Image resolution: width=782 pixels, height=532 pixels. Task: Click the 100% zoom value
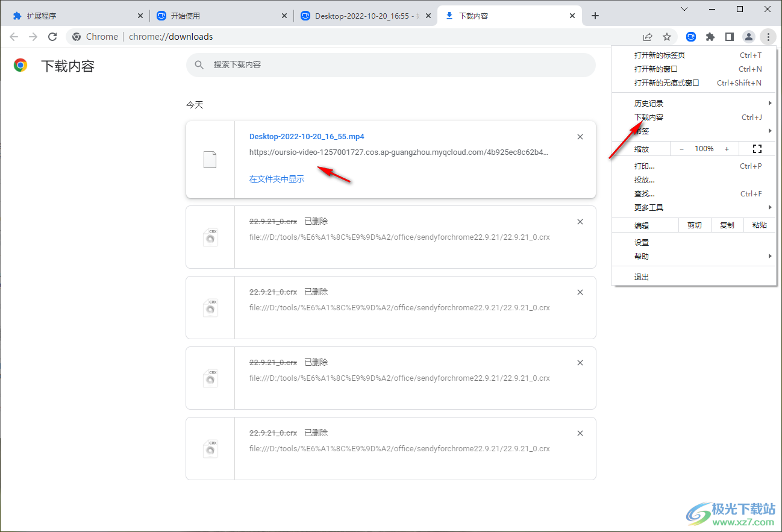click(704, 149)
